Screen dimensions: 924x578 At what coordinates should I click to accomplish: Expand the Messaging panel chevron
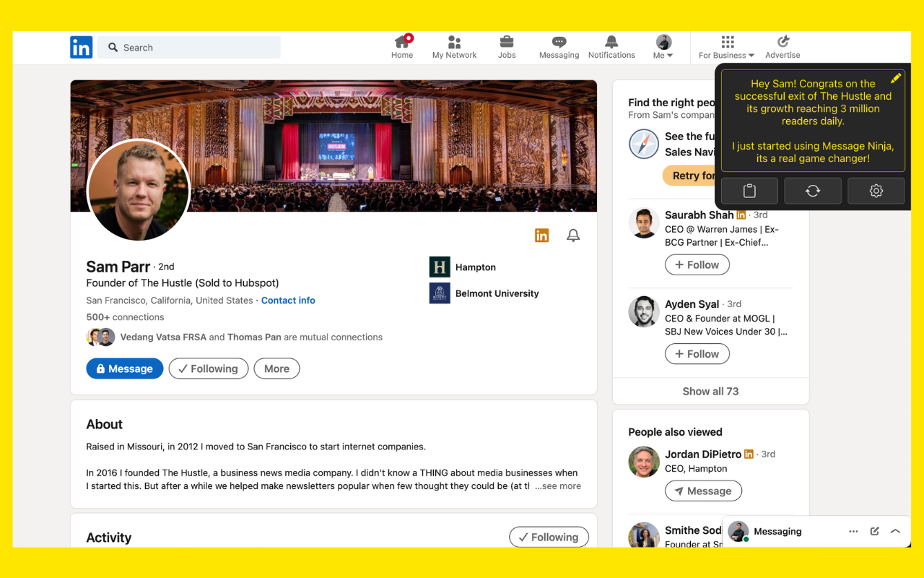[x=895, y=531]
